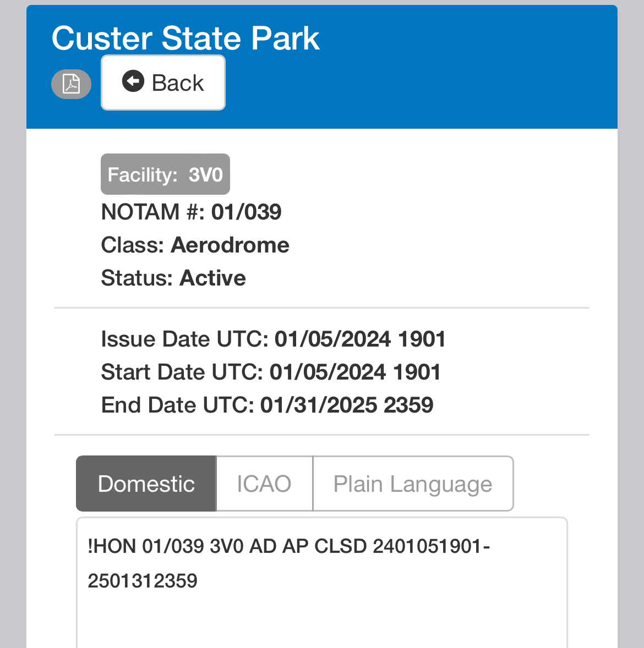Switch to the Domestic tab
644x648 pixels.
(146, 484)
